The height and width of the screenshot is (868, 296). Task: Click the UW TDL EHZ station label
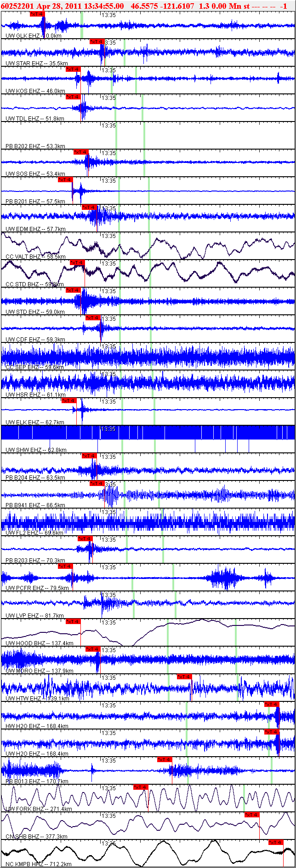pyautogui.click(x=34, y=119)
